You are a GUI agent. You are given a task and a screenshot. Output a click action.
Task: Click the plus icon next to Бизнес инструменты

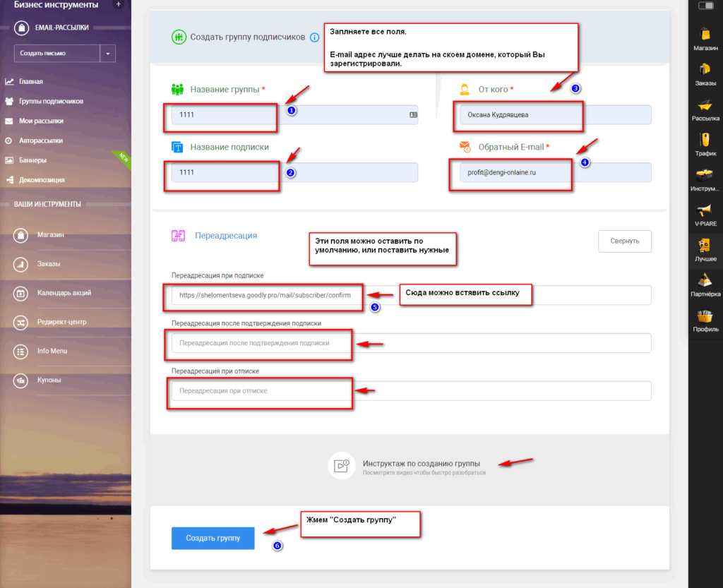pyautogui.click(x=119, y=4)
